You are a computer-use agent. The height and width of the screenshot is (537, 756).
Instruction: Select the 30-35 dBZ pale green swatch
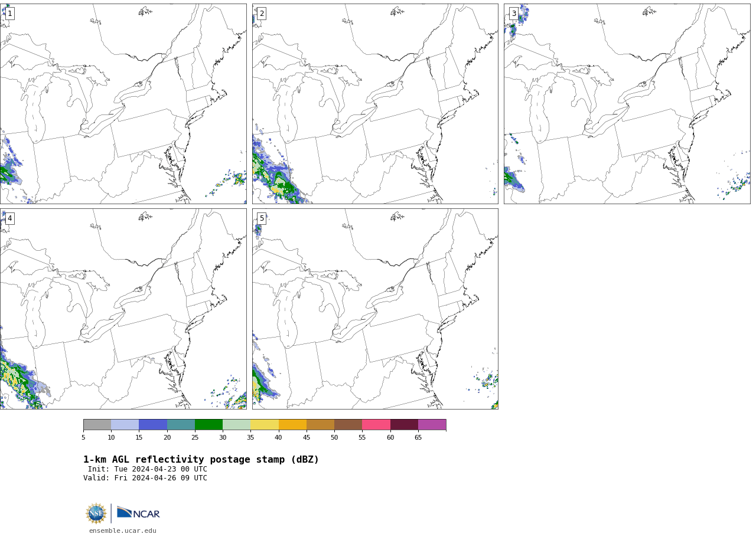coord(237,425)
